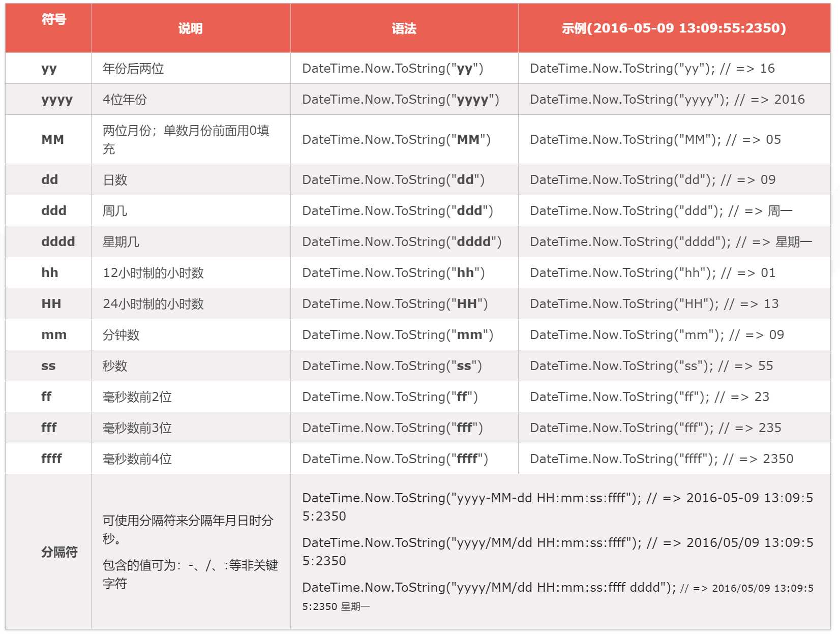
Task: Select the yy symbol cell
Action: [49, 69]
